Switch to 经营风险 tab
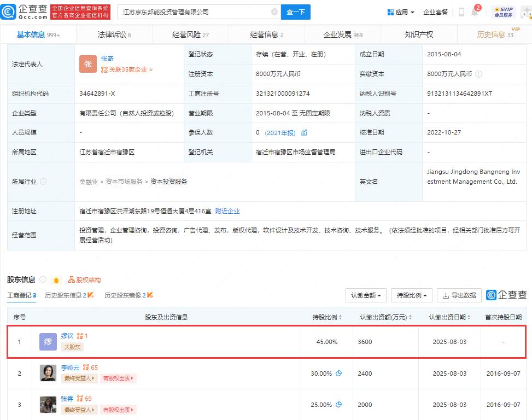 (x=190, y=34)
